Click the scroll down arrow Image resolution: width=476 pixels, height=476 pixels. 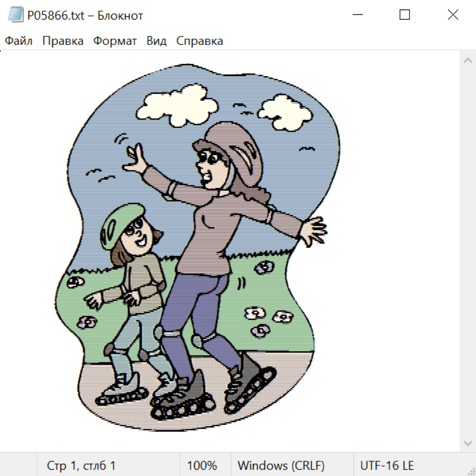(468, 442)
